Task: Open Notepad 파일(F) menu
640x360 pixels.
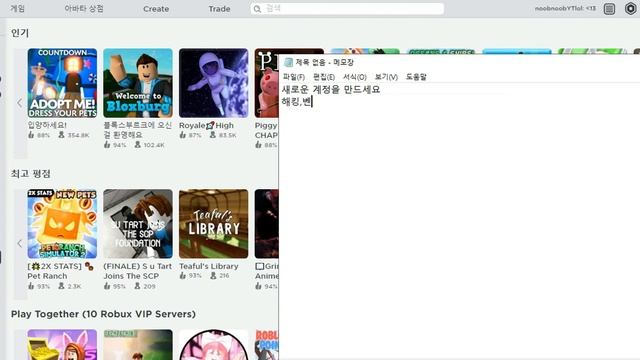Action: tap(293, 77)
